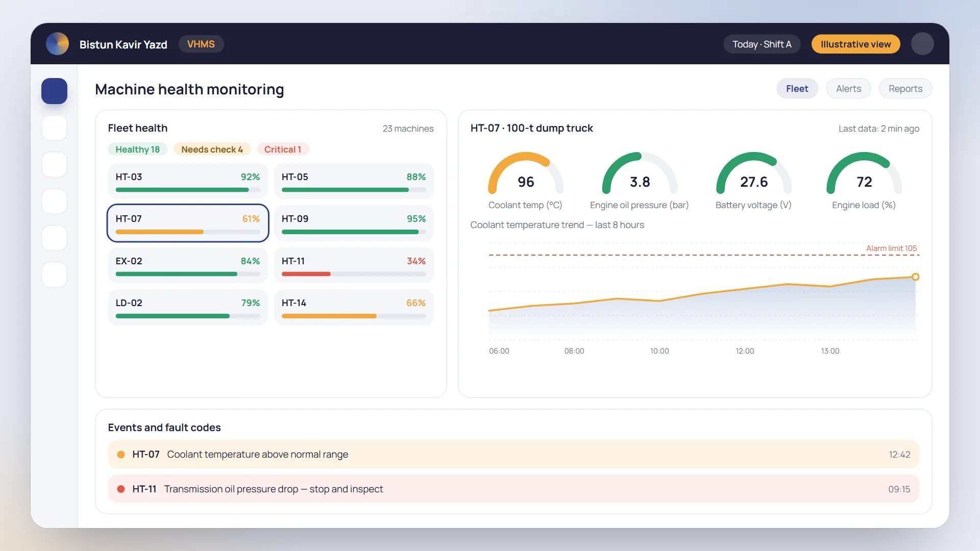Click the 06:00 axis label
The image size is (980, 551).
click(499, 351)
